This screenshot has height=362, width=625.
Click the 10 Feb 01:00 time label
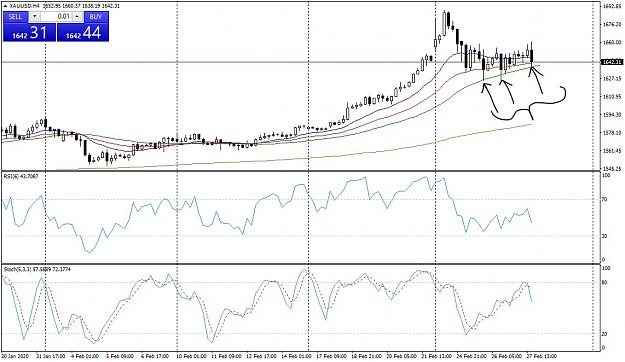click(192, 356)
